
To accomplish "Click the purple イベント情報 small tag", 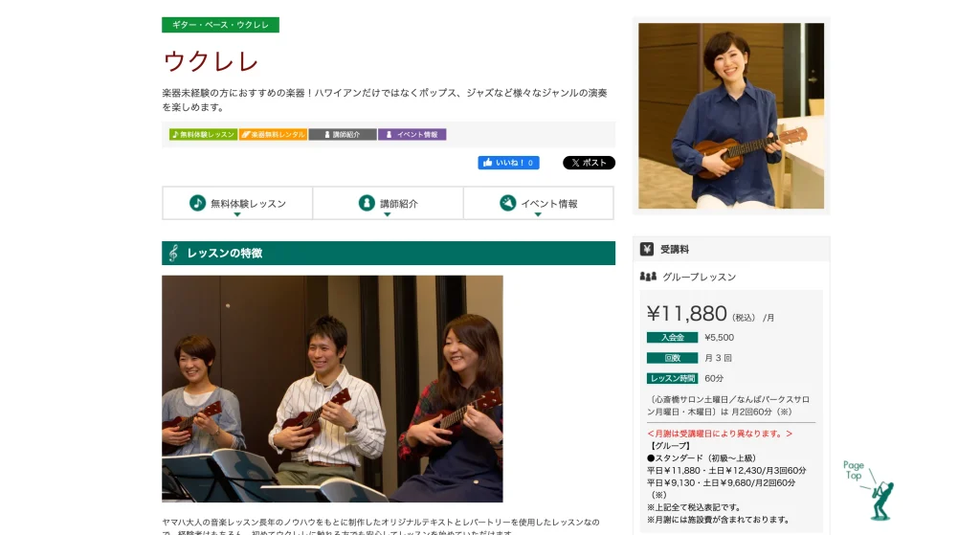I will 412,134.
